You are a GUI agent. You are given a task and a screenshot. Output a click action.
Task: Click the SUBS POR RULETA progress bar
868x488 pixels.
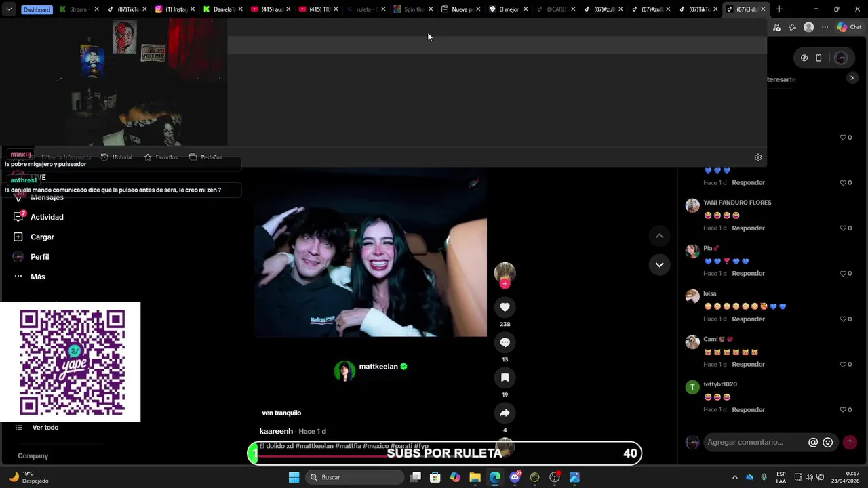[444, 453]
